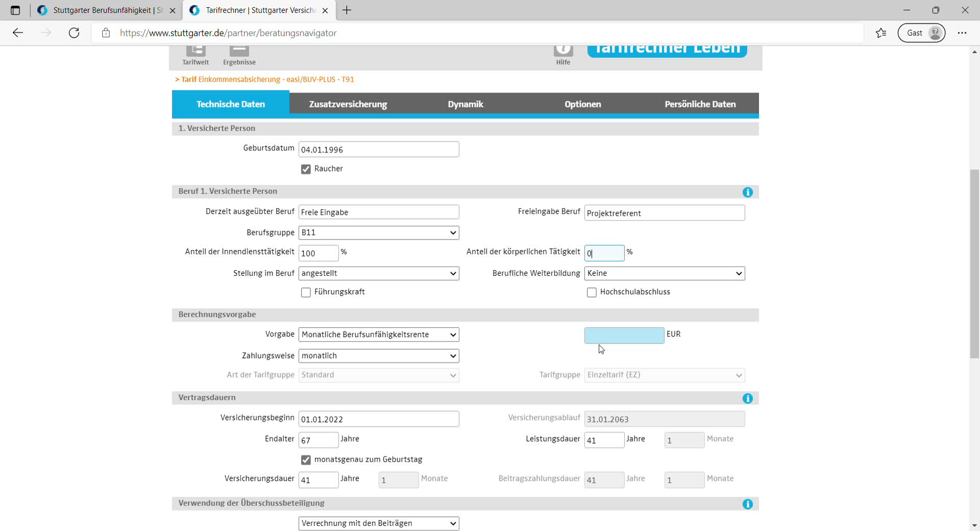The height and width of the screenshot is (531, 980).
Task: Show info icon for Vertragsdauern section
Action: [747, 398]
